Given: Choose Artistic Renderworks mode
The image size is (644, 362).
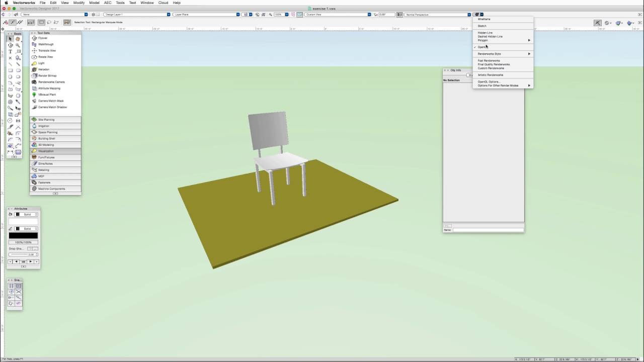Looking at the screenshot, I should [x=503, y=75].
